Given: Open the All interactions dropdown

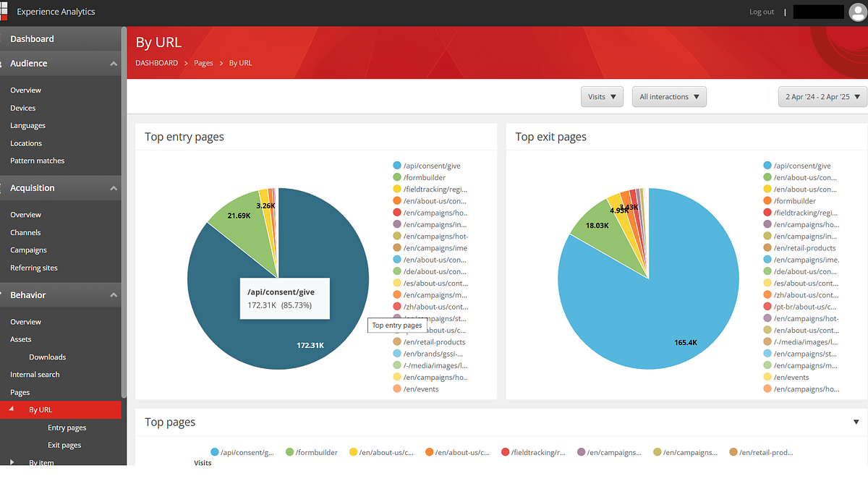Looking at the screenshot, I should [x=669, y=96].
